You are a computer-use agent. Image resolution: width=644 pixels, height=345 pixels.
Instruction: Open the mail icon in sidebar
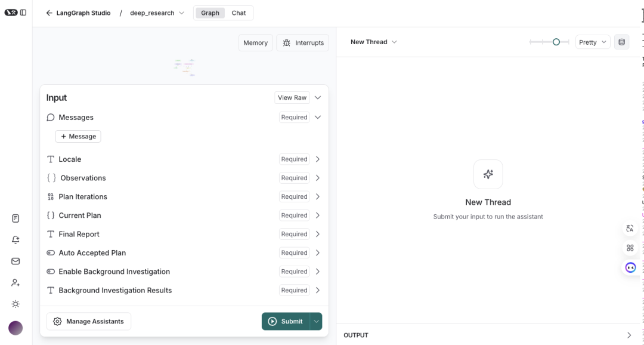tap(16, 261)
